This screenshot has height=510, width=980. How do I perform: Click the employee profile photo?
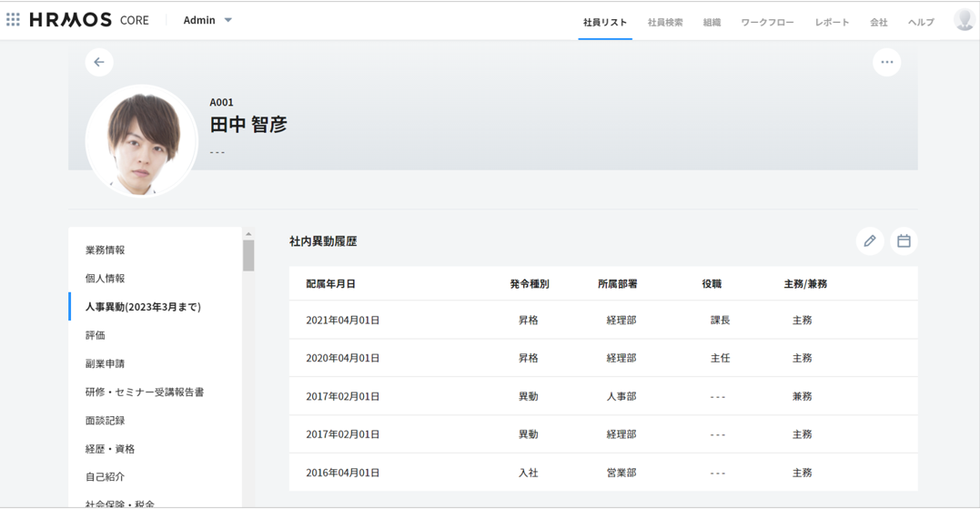coord(142,141)
